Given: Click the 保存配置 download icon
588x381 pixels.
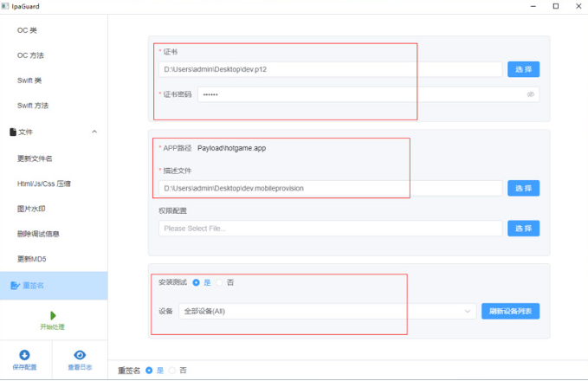Looking at the screenshot, I should tap(25, 355).
